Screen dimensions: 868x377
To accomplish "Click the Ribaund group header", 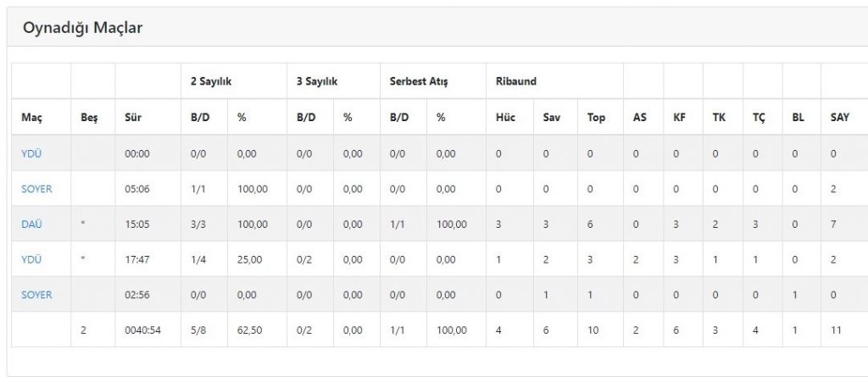I will pyautogui.click(x=516, y=81).
